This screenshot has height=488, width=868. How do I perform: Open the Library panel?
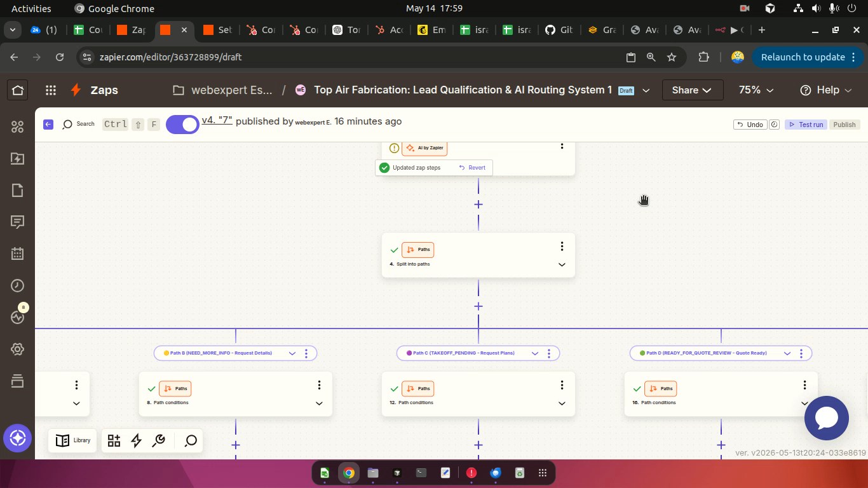[73, 440]
